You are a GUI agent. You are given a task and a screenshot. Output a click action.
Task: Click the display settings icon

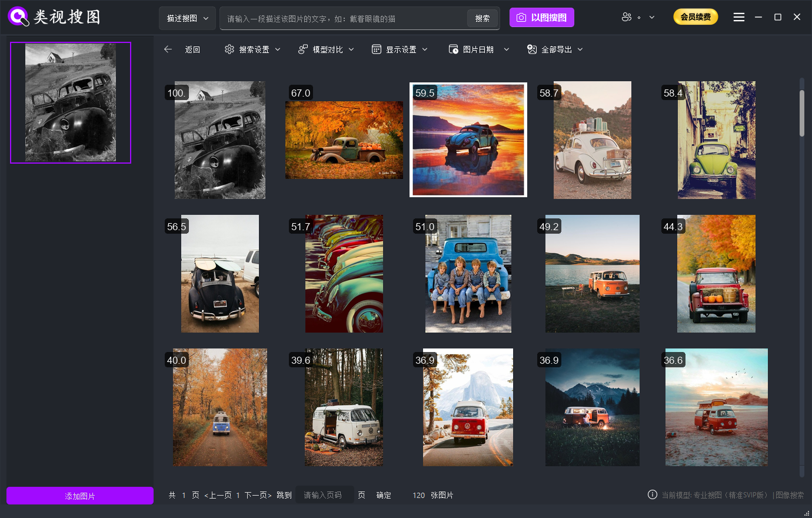(x=377, y=49)
